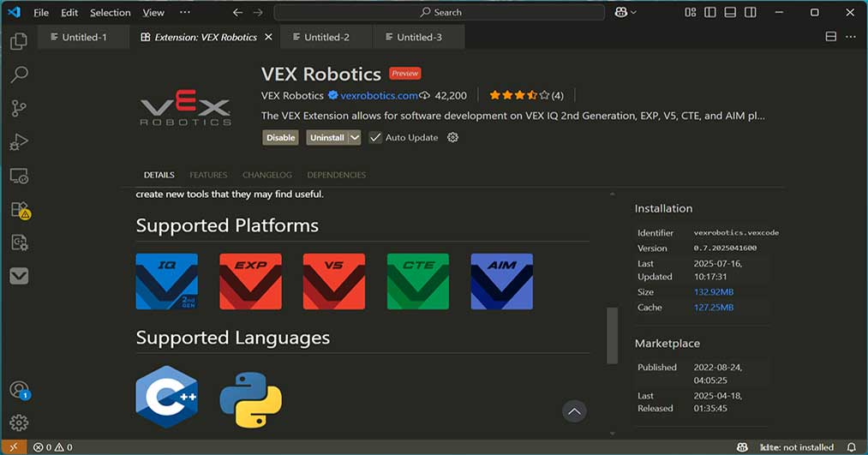Go back using navigation arrow
The height and width of the screenshot is (455, 868).
click(x=237, y=12)
